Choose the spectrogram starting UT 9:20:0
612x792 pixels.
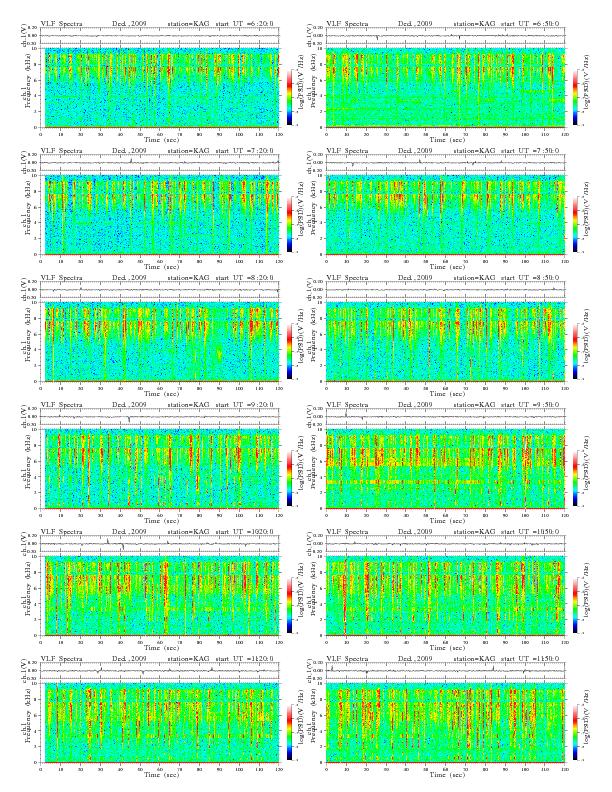click(160, 469)
